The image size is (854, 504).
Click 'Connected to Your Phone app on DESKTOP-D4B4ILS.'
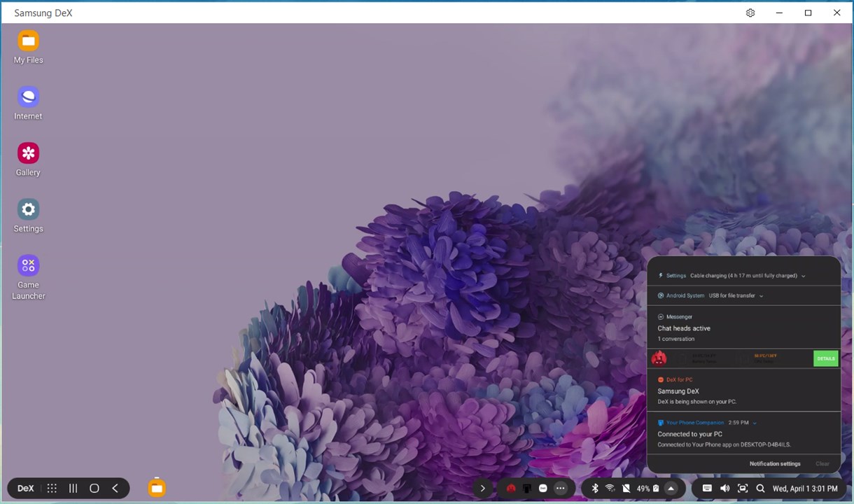724,444
